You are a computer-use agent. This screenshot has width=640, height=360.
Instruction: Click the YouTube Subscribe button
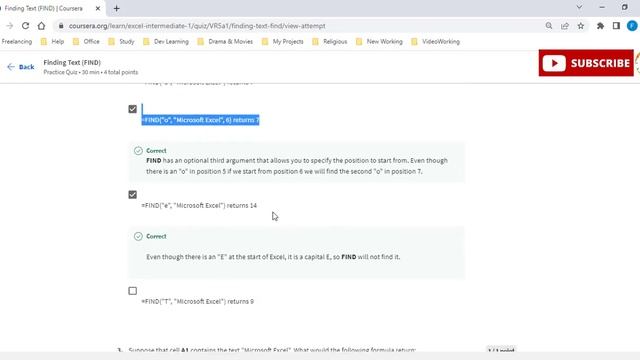coord(586,63)
